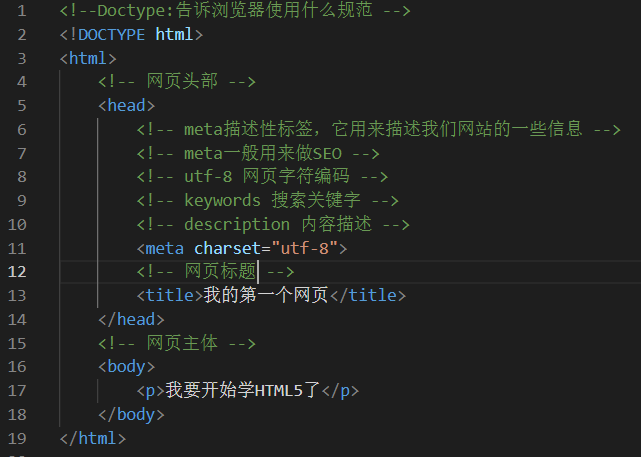Click the closing head tag
The width and height of the screenshot is (641, 457).
[x=130, y=319]
